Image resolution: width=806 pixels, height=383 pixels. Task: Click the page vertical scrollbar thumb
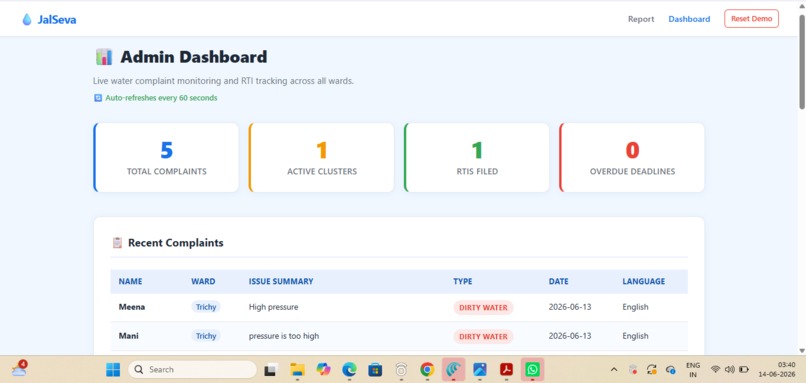pyautogui.click(x=801, y=62)
